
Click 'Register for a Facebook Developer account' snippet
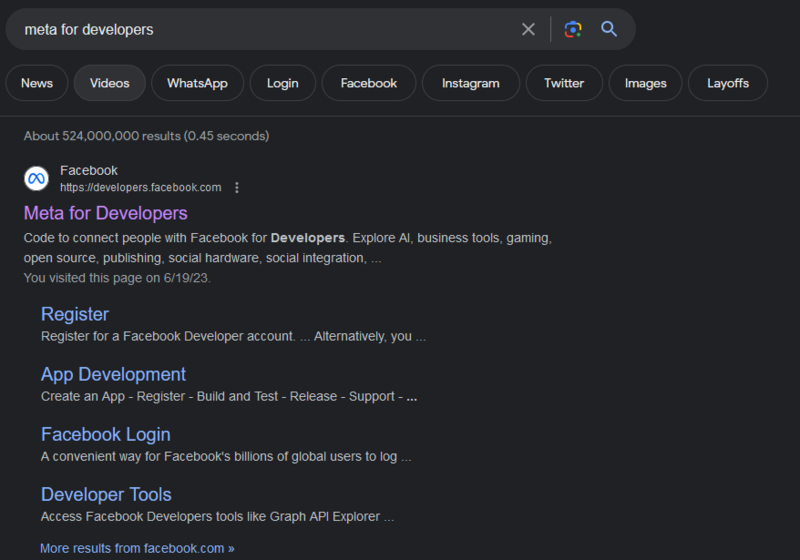[233, 337]
